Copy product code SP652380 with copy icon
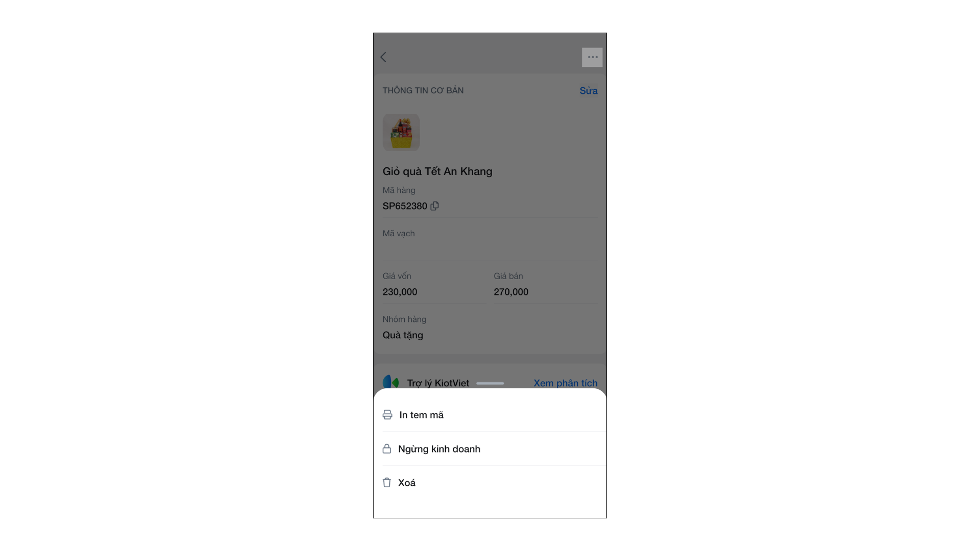The image size is (980, 551). pyautogui.click(x=435, y=206)
